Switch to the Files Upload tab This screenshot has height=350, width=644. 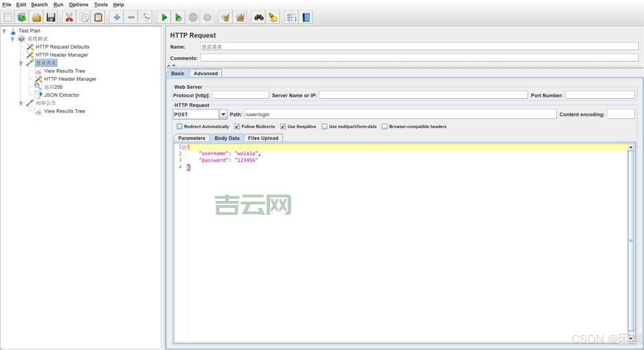click(x=263, y=138)
